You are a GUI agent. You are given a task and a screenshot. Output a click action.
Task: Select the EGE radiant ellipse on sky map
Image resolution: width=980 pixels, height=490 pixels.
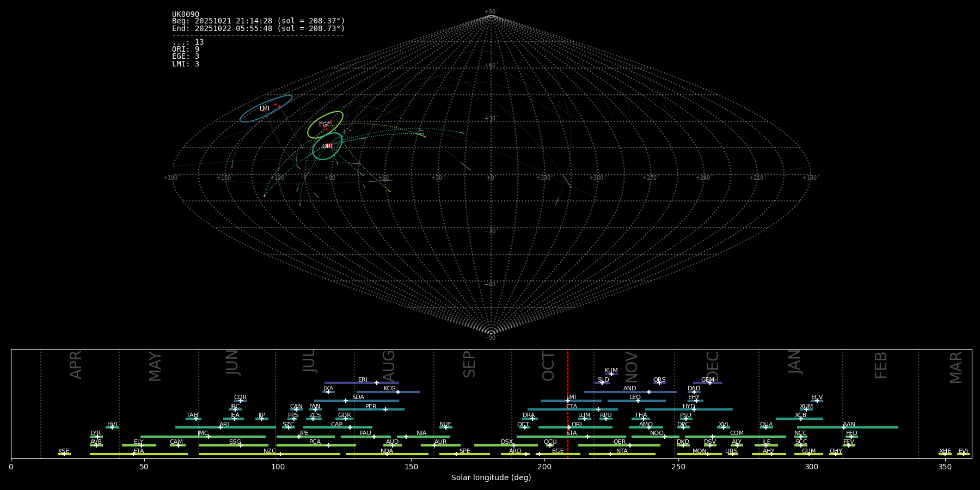point(325,125)
